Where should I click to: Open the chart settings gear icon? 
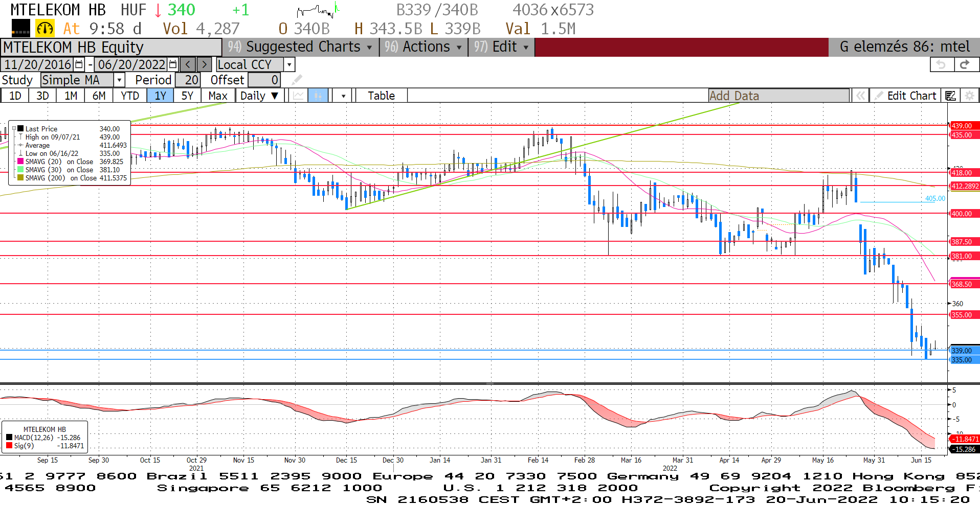[x=969, y=96]
